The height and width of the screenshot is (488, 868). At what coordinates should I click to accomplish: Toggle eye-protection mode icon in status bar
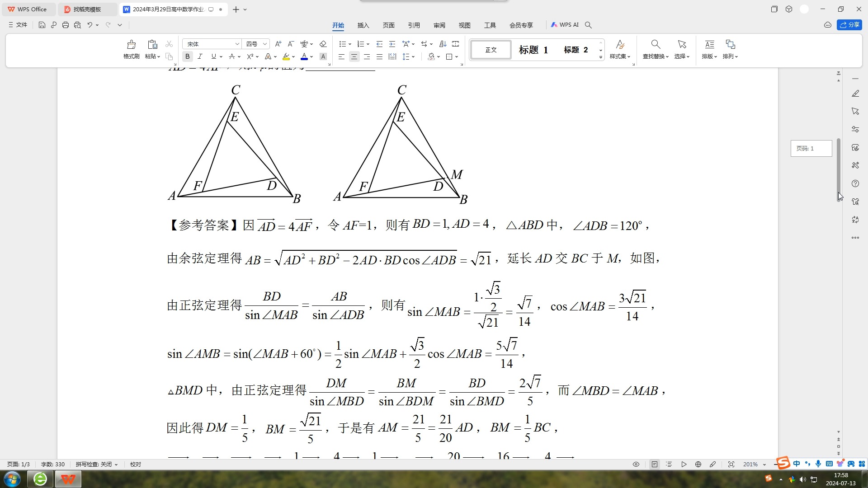point(636,465)
